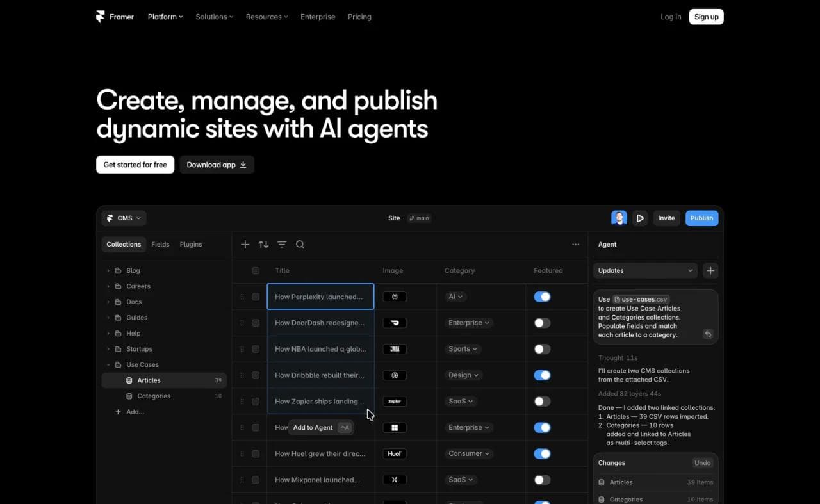Click the Pricing link
Screen dimensions: 820x504
pos(359,17)
